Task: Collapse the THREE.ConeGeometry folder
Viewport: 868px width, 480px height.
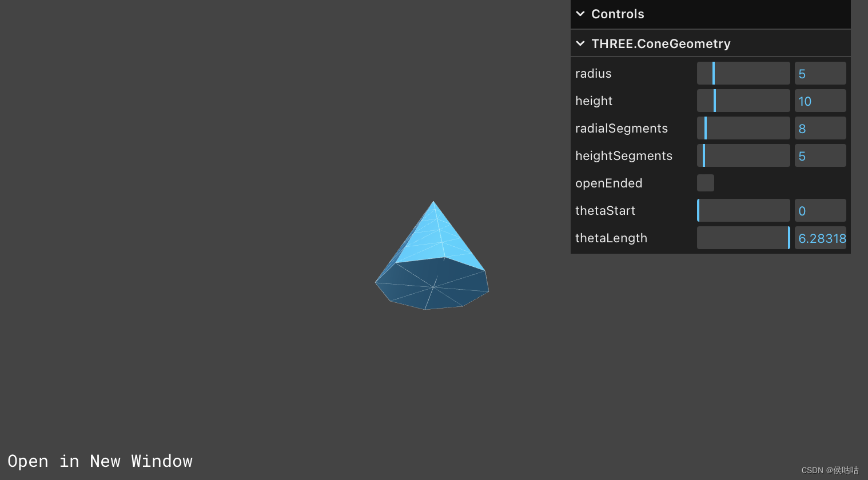Action: coord(580,43)
